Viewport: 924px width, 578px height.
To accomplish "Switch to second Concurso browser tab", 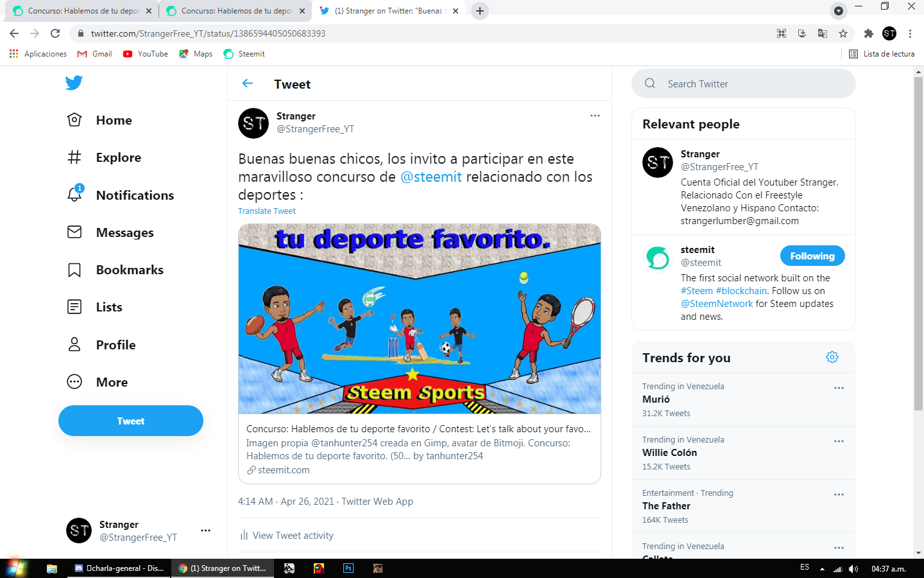I will [235, 11].
